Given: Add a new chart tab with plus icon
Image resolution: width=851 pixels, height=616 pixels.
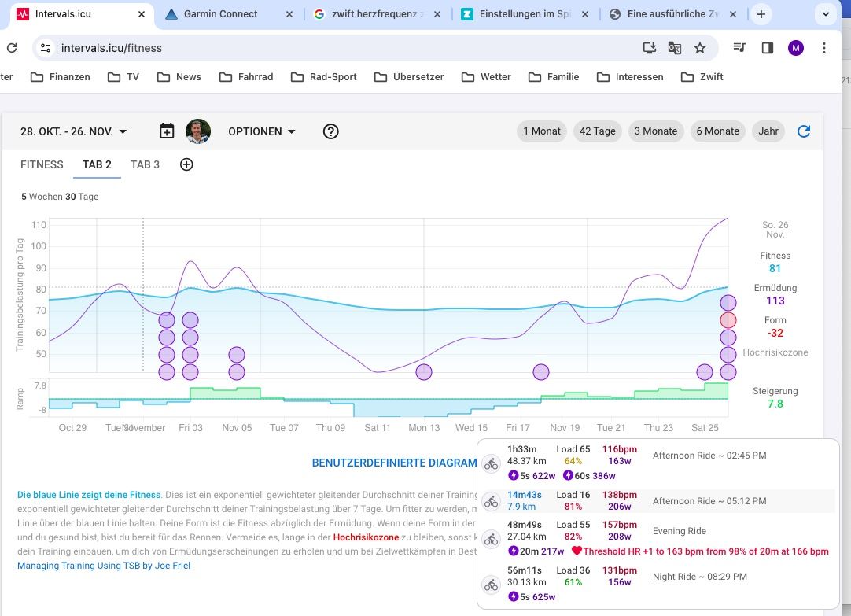Looking at the screenshot, I should (x=186, y=164).
